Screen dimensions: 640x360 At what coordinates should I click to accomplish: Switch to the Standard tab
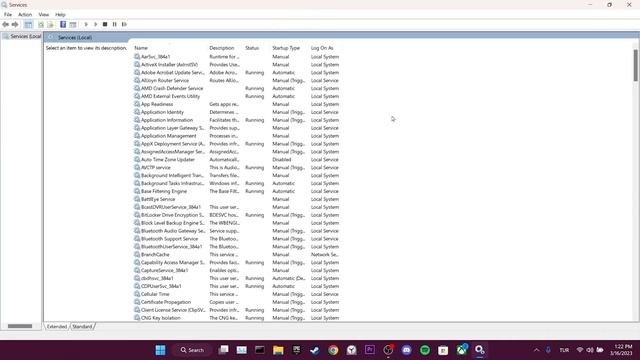pos(82,327)
